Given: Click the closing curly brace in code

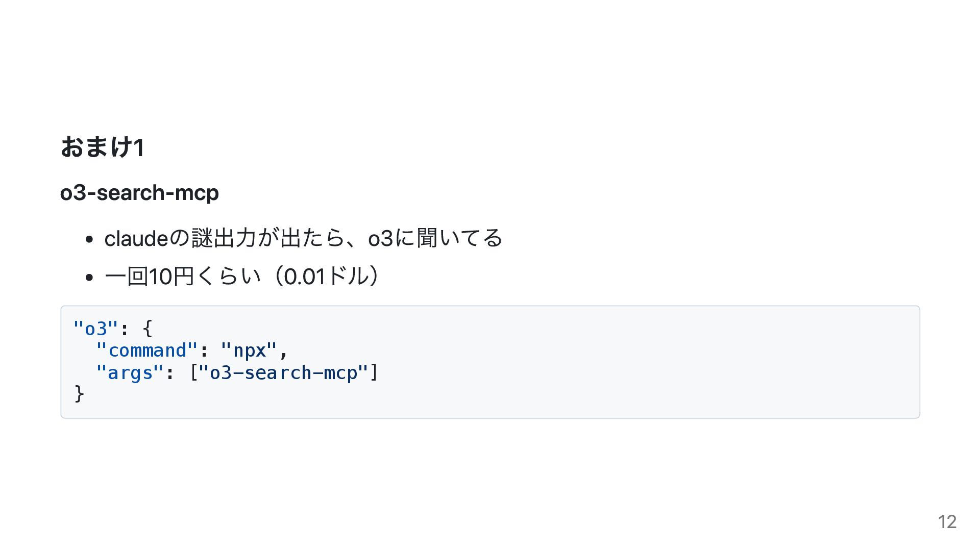Looking at the screenshot, I should click(79, 393).
